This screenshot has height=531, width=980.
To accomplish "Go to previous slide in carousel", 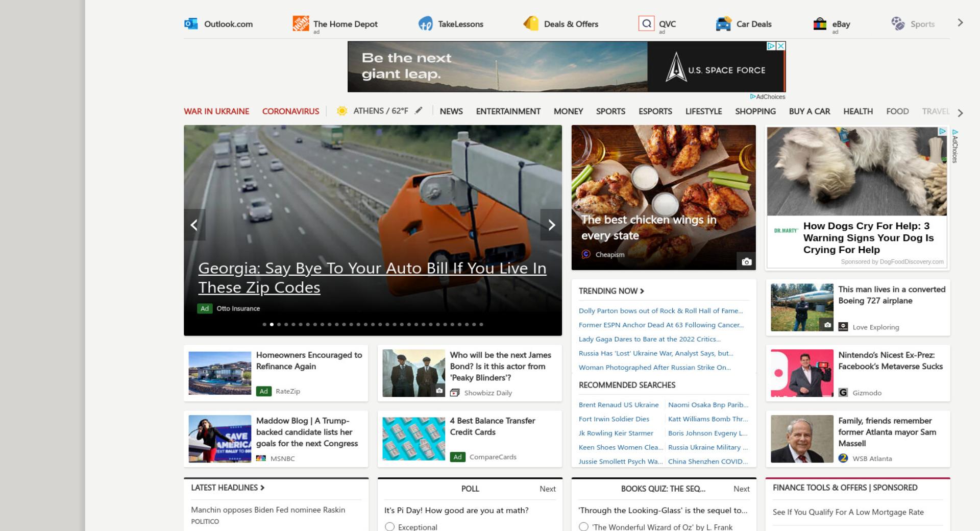I will (194, 225).
